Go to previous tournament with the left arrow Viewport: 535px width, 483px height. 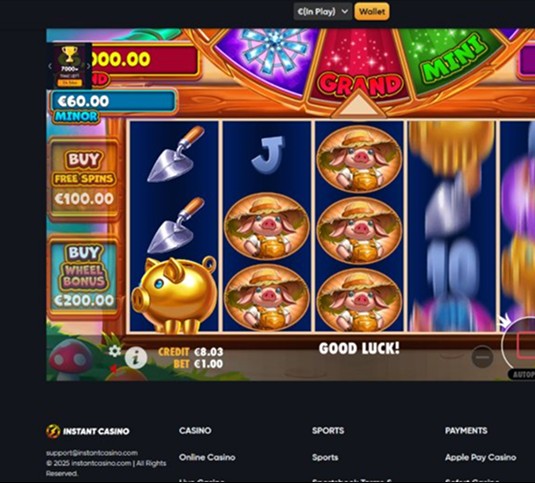tap(50, 66)
